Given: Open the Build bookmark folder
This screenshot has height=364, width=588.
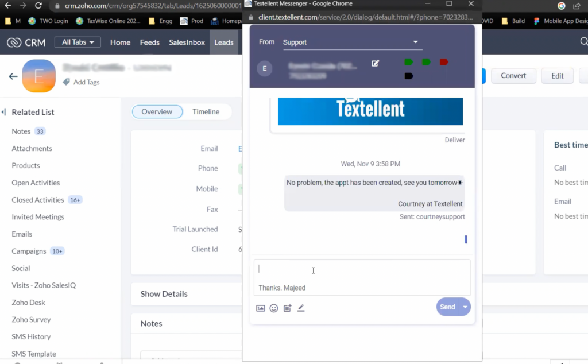Looking at the screenshot, I should [x=513, y=21].
